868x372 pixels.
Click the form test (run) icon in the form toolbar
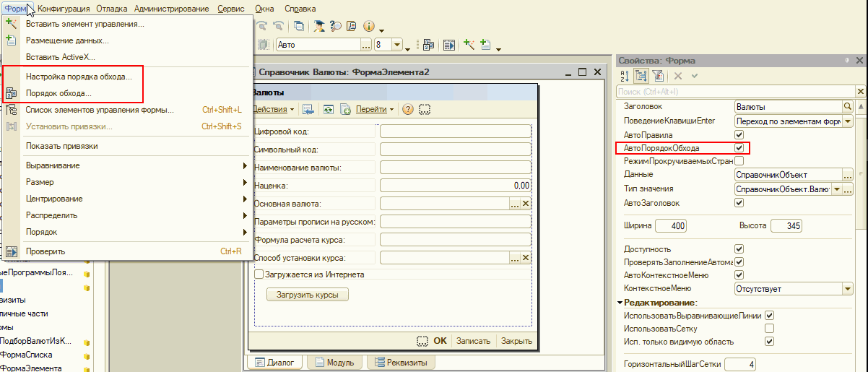click(449, 45)
